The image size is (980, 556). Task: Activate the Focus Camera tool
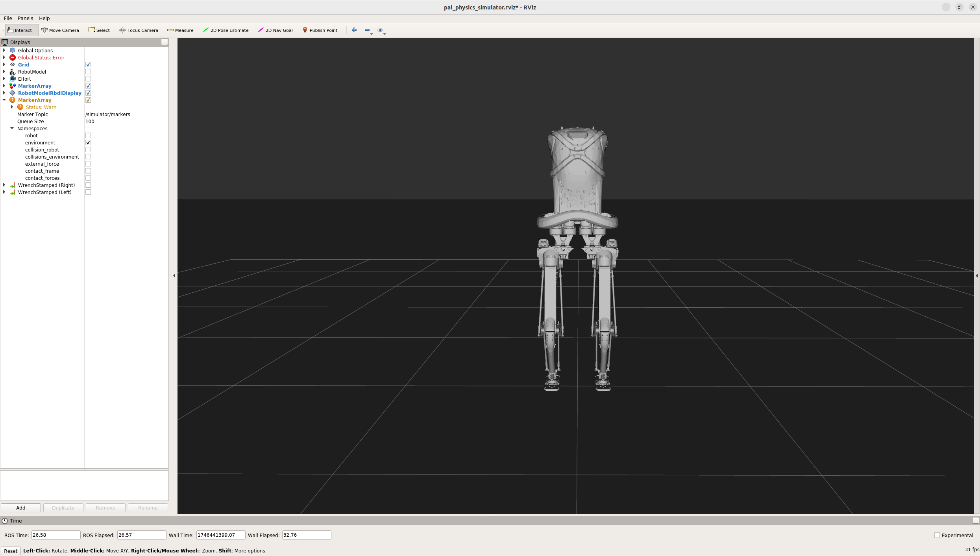[x=139, y=30]
